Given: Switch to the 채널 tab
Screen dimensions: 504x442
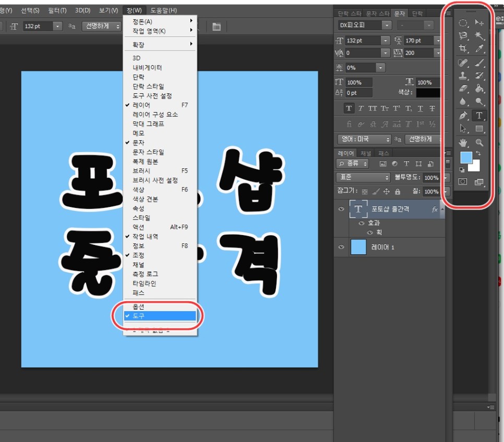Looking at the screenshot, I should coord(366,153).
